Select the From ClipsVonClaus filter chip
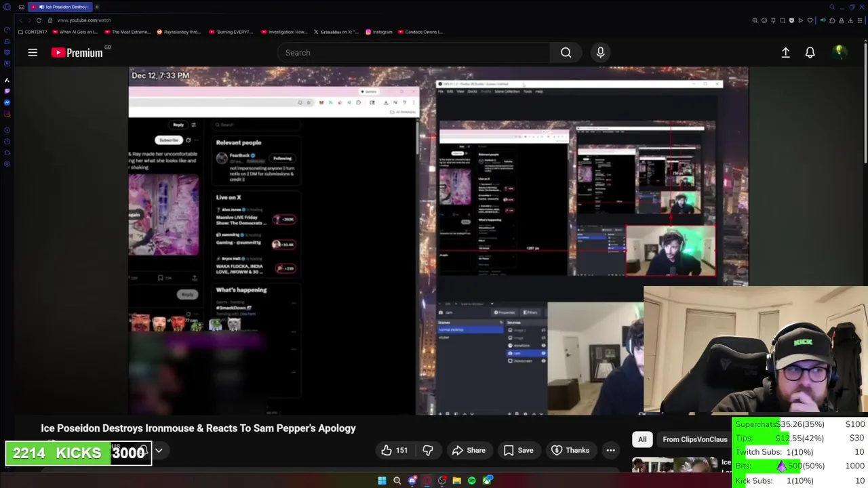The height and width of the screenshot is (488, 868). 694,439
